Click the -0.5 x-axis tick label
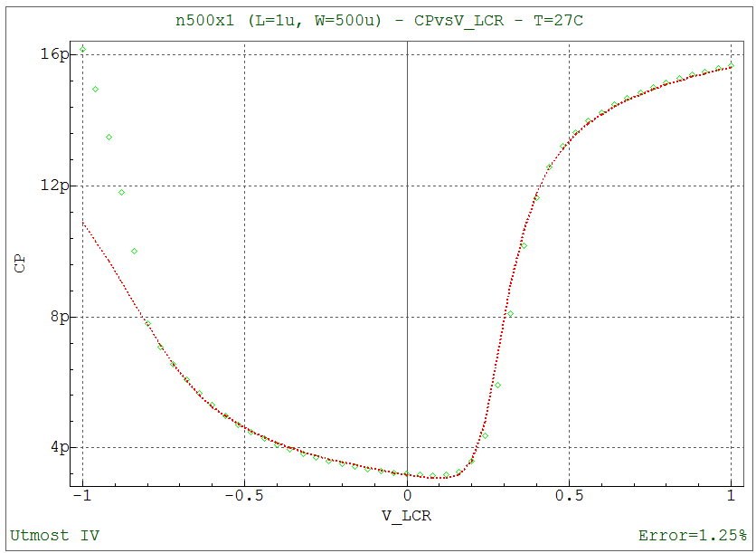The width and height of the screenshot is (756, 553). pos(245,496)
